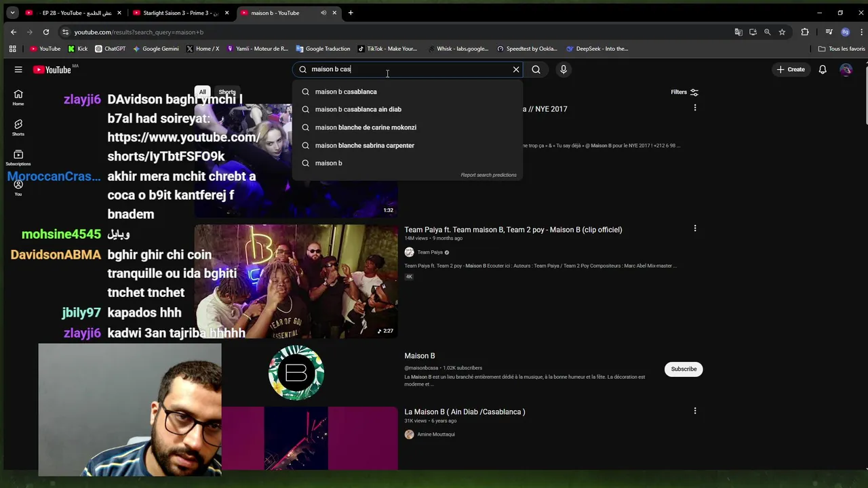This screenshot has width=868, height=488.
Task: Open the ChatGPT bookmark
Action: tap(110, 49)
